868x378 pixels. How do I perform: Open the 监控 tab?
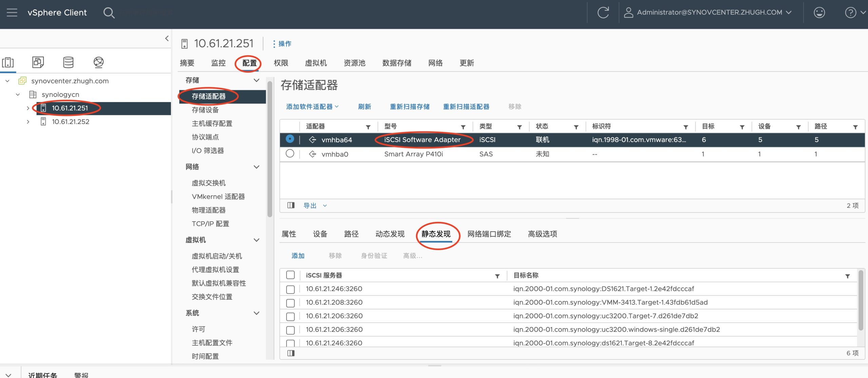click(x=218, y=63)
